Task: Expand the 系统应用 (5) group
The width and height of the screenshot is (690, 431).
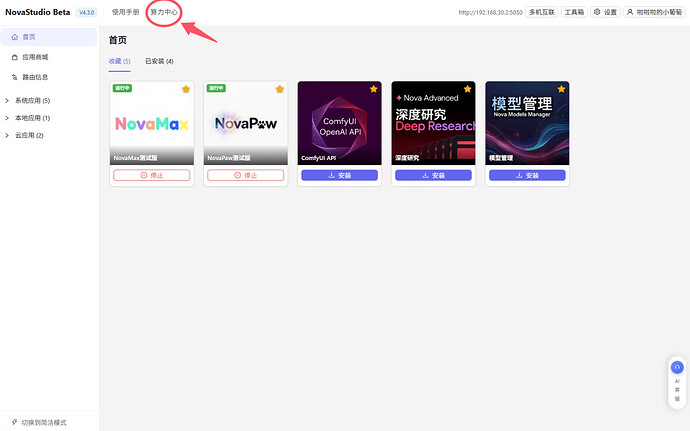Action: 28,100
